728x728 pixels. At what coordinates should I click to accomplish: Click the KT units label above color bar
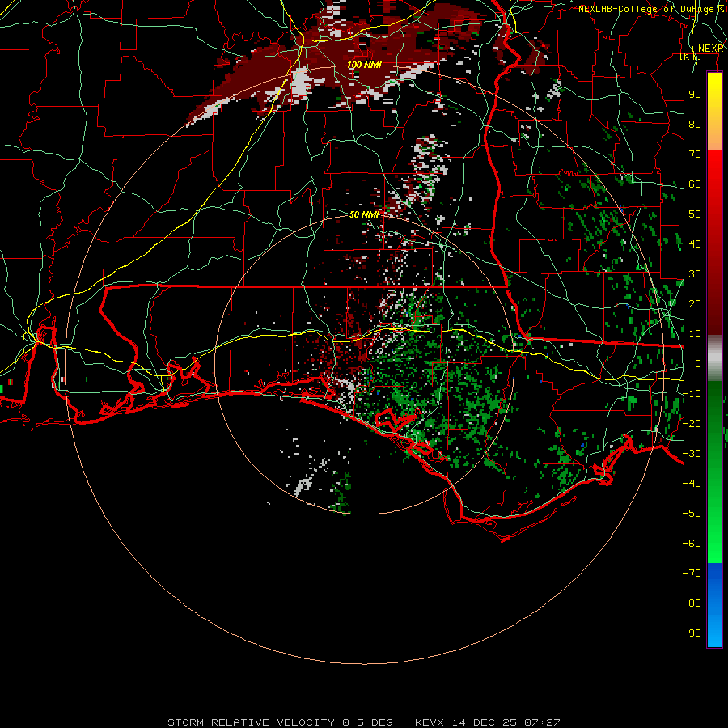click(x=691, y=57)
